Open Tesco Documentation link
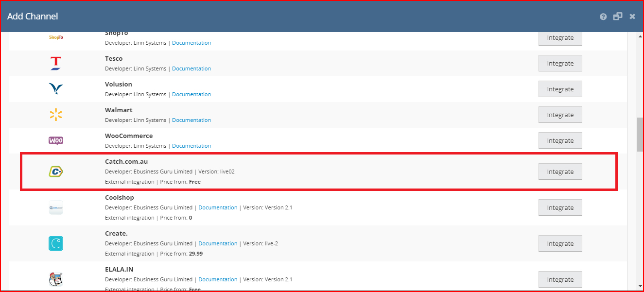The image size is (644, 292). pos(191,69)
